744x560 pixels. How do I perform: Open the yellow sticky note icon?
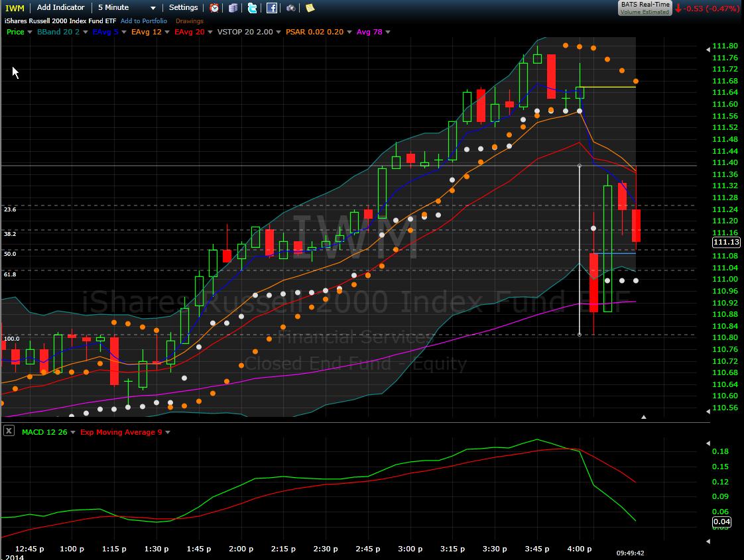coord(310,8)
